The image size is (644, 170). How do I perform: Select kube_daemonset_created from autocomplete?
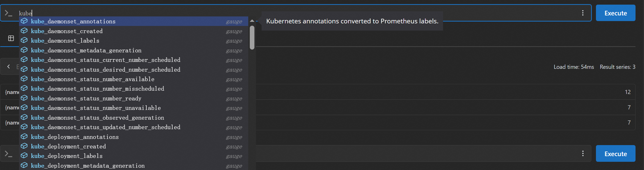[67, 31]
